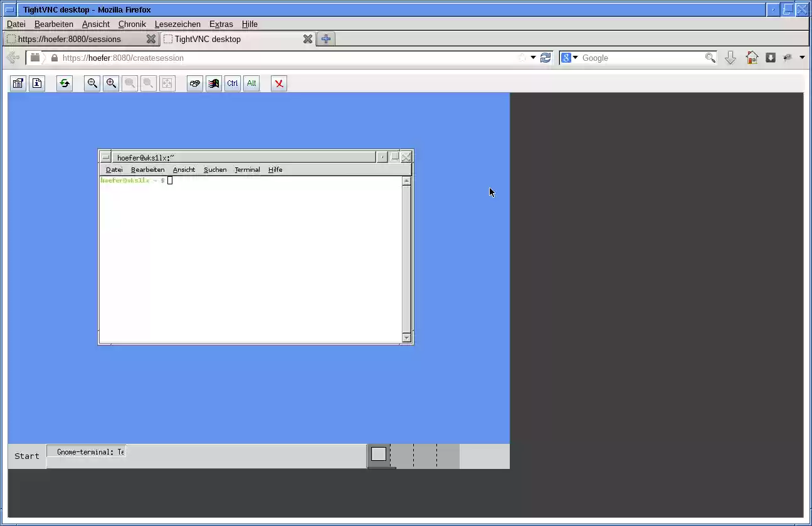Toggle the Ctrl key modifier

232,83
